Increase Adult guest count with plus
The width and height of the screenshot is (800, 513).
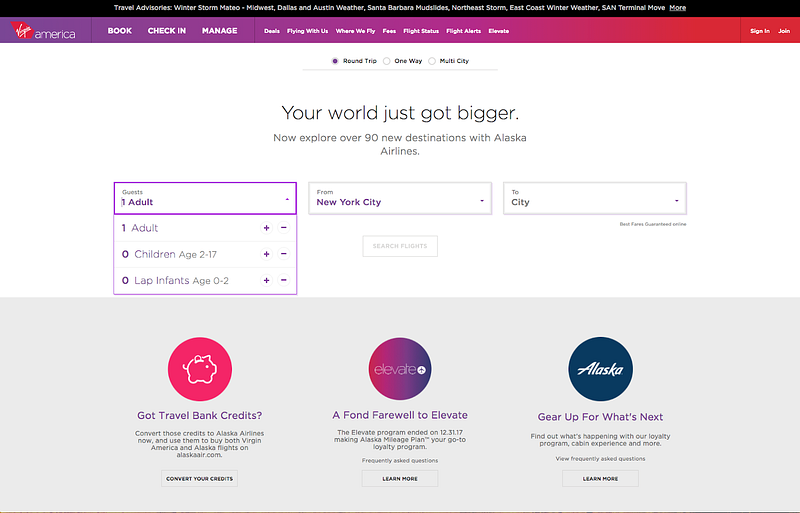266,228
